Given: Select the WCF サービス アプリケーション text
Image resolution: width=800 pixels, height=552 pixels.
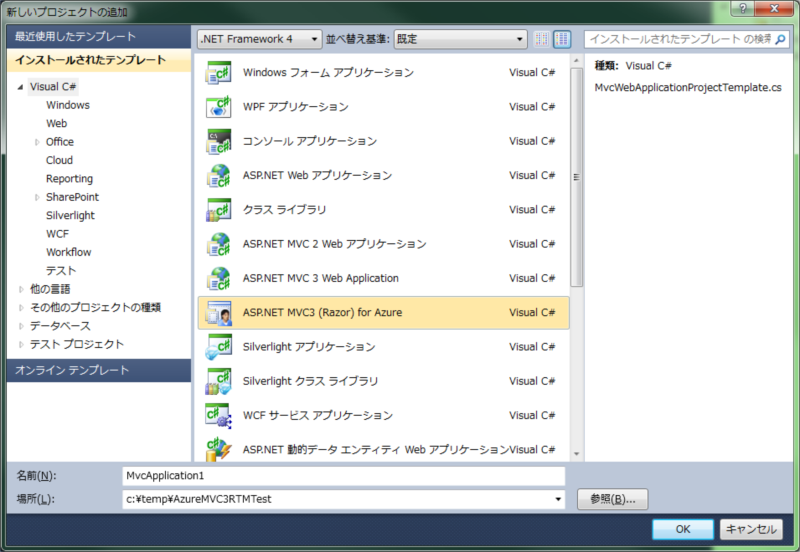Looking at the screenshot, I should click(318, 415).
